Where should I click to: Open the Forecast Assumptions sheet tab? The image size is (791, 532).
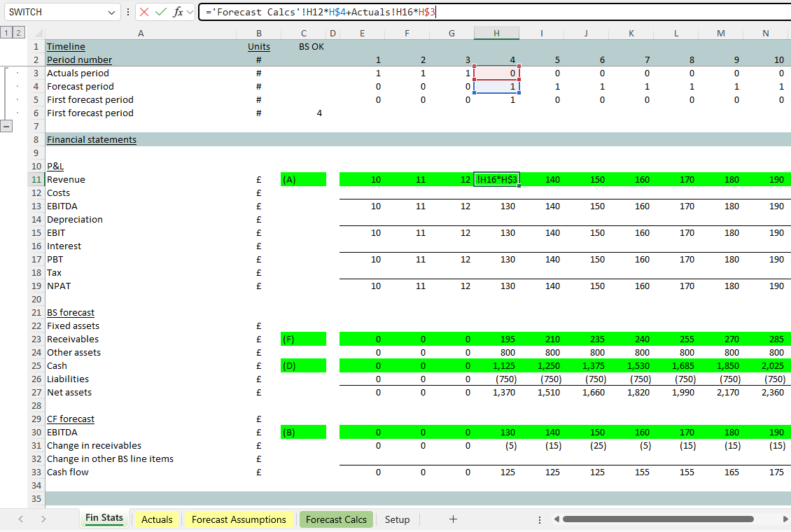[239, 519]
